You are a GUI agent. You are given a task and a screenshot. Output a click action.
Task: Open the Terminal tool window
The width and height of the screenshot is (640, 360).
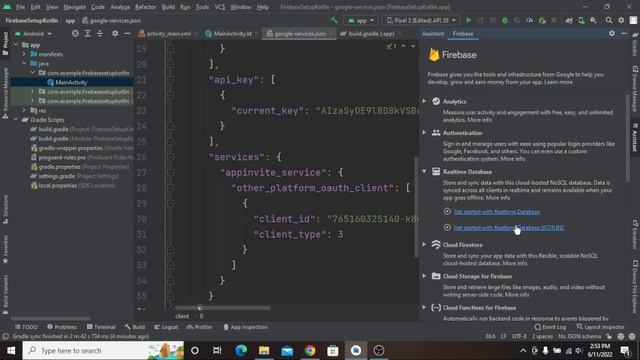click(101, 327)
